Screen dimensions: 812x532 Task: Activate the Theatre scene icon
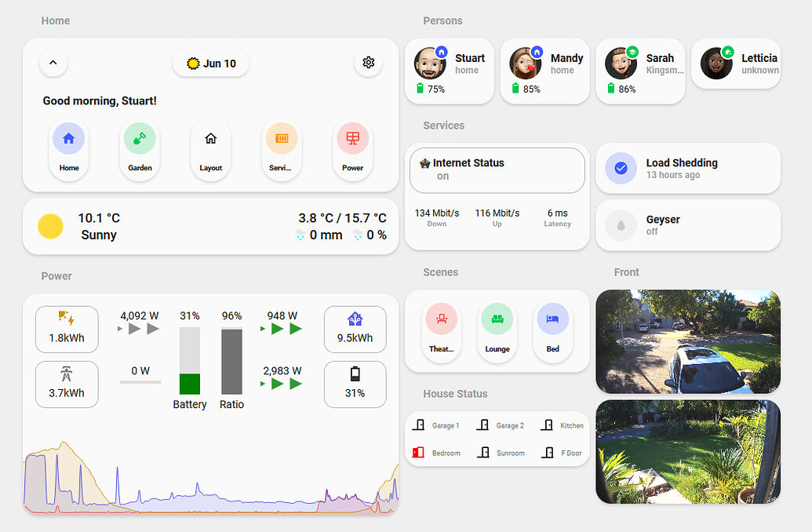point(442,319)
